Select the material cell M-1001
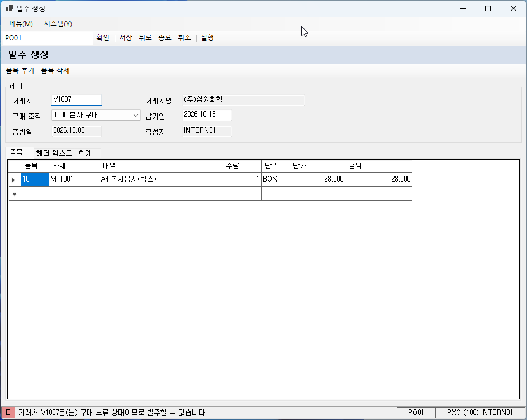This screenshot has width=527, height=420. (x=74, y=179)
